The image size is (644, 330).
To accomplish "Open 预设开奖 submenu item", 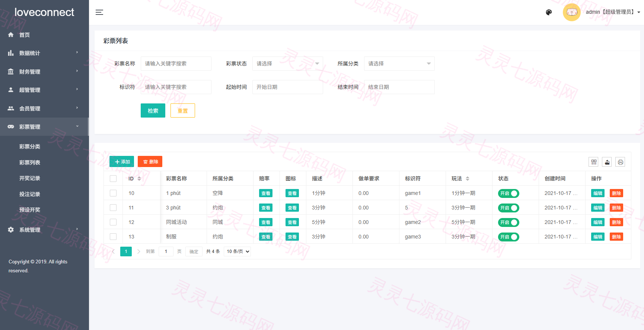I will click(x=30, y=210).
